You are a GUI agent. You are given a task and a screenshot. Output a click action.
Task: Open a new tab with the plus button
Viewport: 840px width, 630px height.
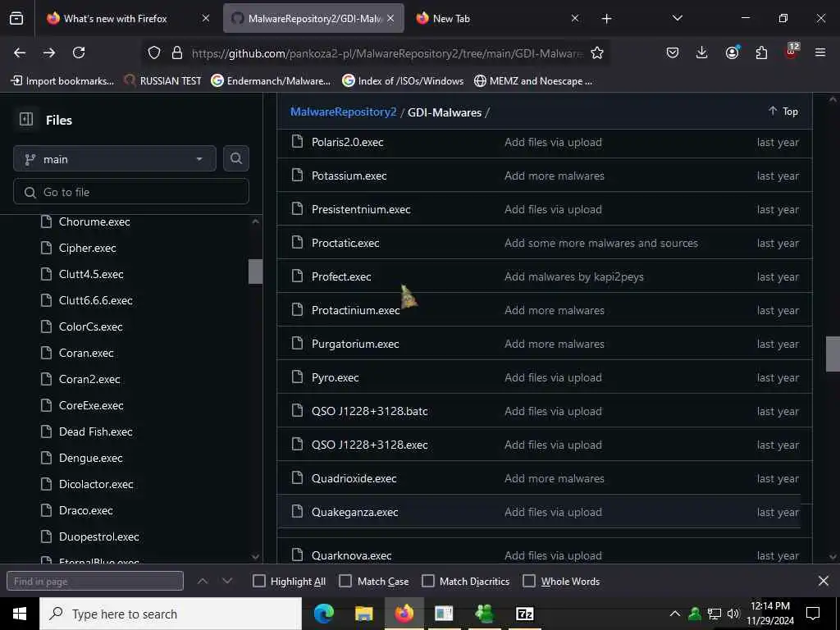(606, 19)
